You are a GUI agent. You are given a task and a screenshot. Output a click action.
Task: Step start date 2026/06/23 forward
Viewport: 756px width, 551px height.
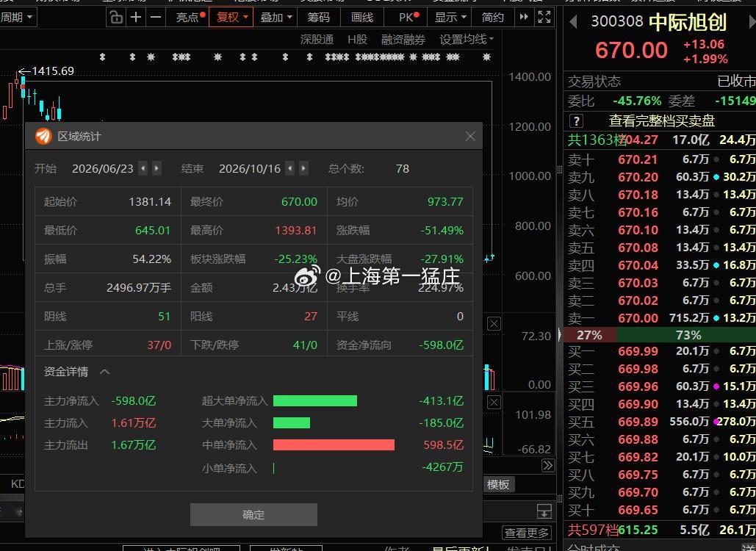156,168
